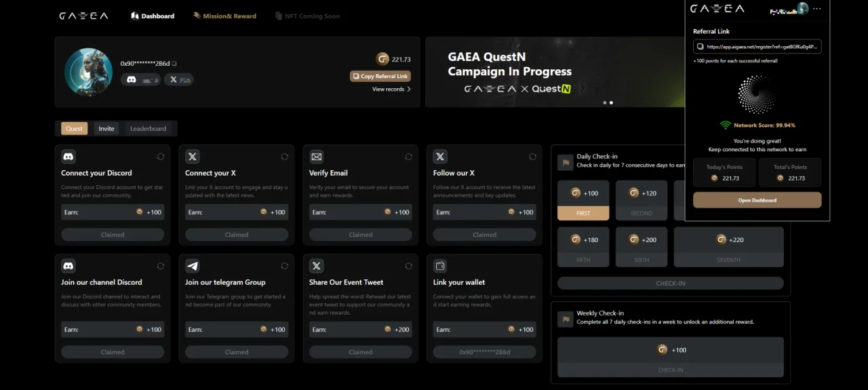Select the SECOND day +120 check-in tile

coord(642,200)
